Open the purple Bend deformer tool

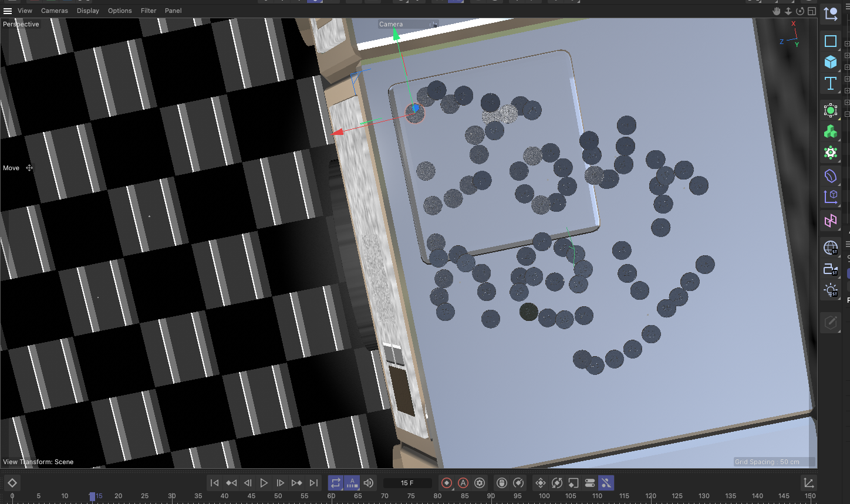click(x=831, y=175)
